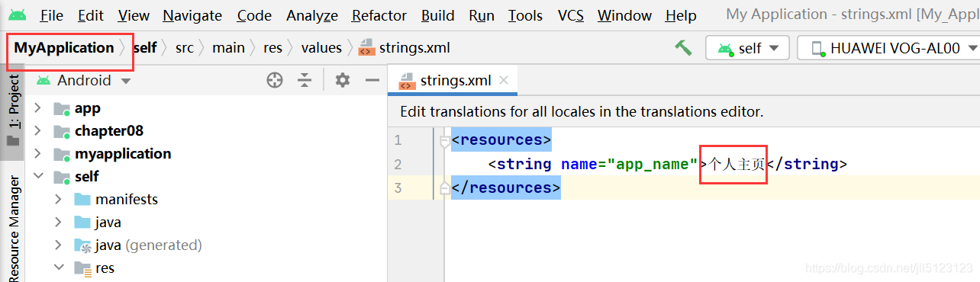980x282 pixels.
Task: Click the src breadcrumb segment
Action: [x=185, y=47]
